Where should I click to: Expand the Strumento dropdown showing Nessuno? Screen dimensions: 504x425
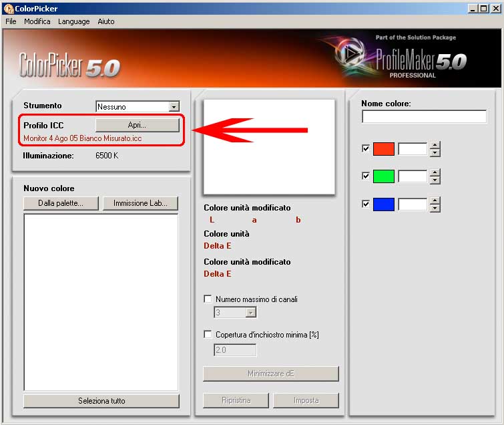tap(174, 106)
